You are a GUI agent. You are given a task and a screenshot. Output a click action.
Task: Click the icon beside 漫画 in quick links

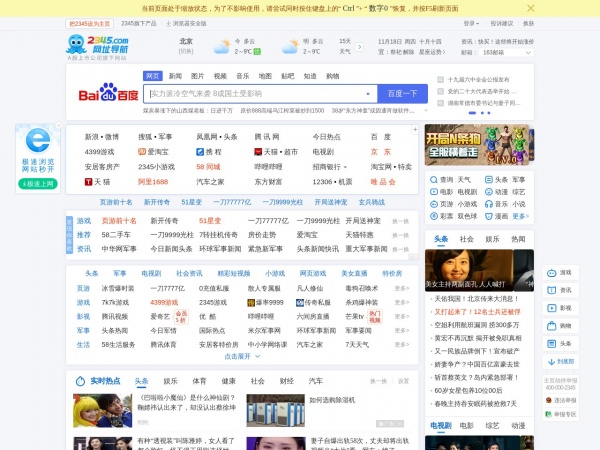pos(489,216)
